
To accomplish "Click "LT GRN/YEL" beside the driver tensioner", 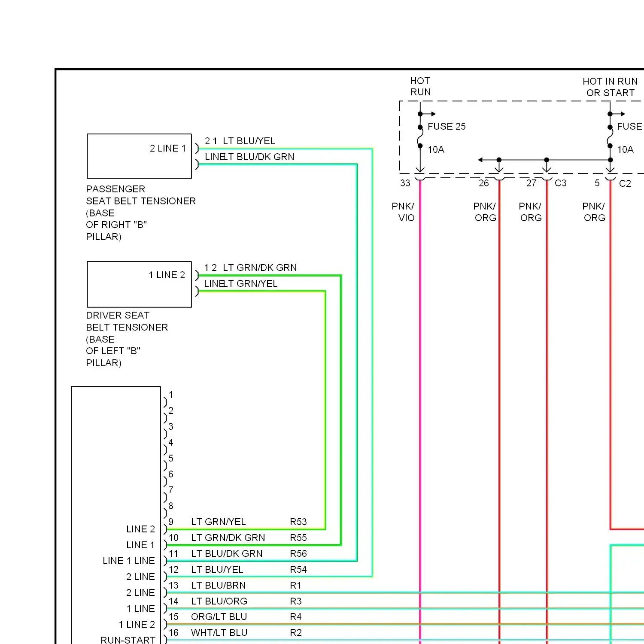I will 250,283.
